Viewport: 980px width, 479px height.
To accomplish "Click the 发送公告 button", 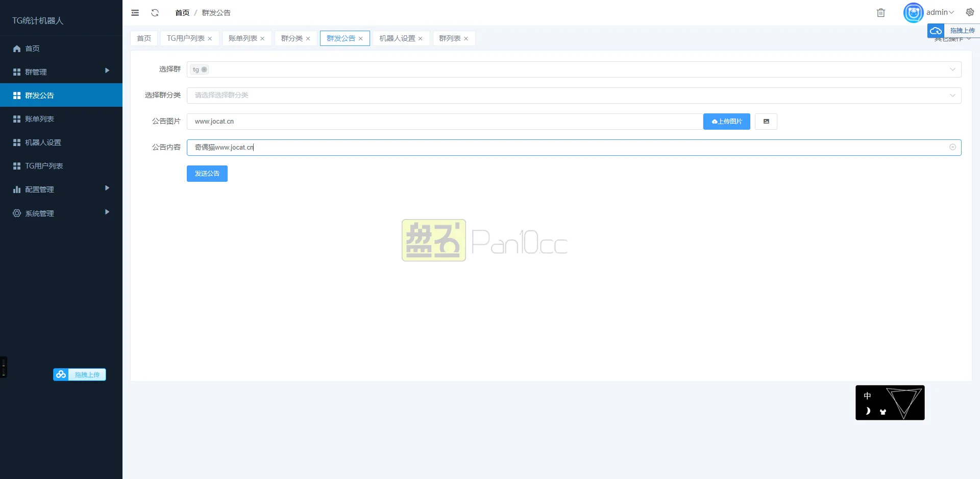I will [x=207, y=174].
